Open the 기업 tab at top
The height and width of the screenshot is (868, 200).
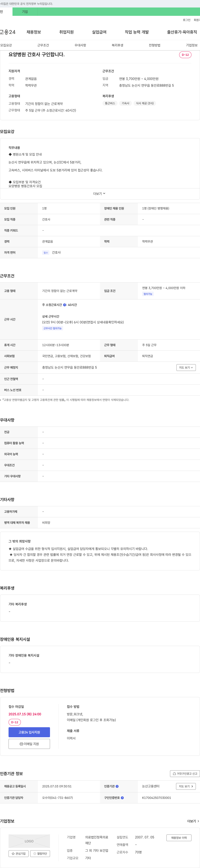tap(25, 11)
